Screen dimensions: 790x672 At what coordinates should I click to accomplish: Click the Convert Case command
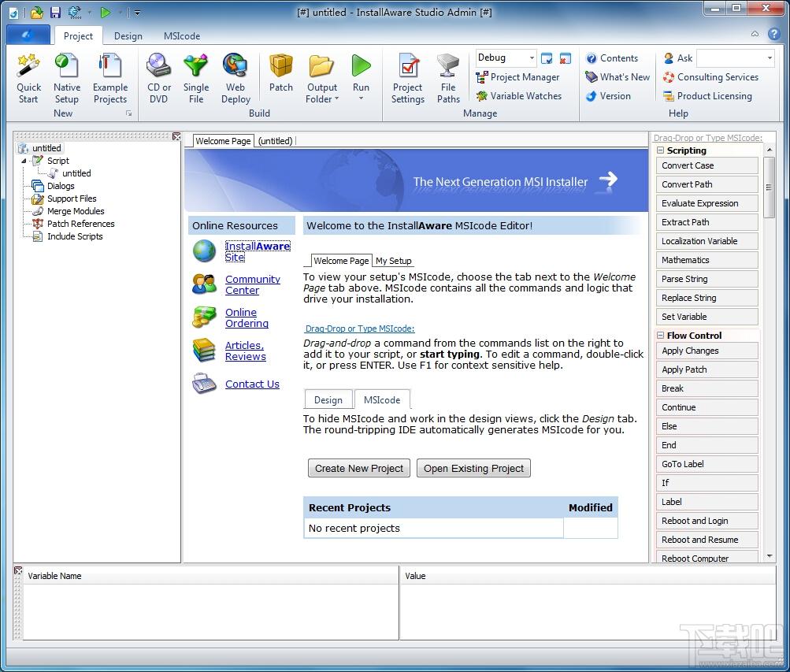(707, 165)
